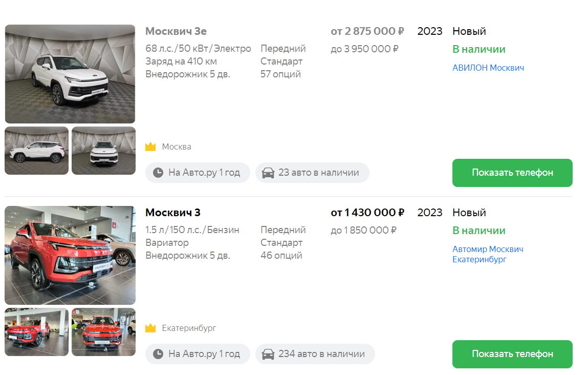
Task: Open the front-view thumbnail of the white Москвич
Action: click(x=103, y=151)
